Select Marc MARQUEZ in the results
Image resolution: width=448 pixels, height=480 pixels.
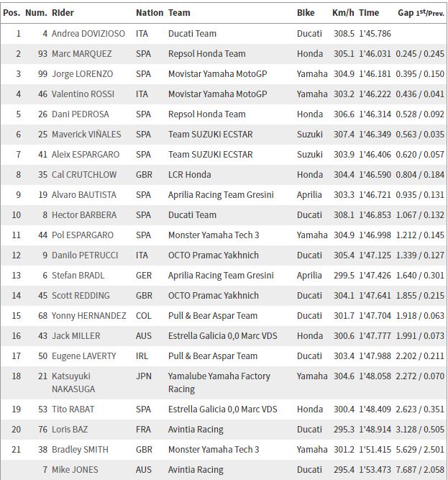pos(82,53)
